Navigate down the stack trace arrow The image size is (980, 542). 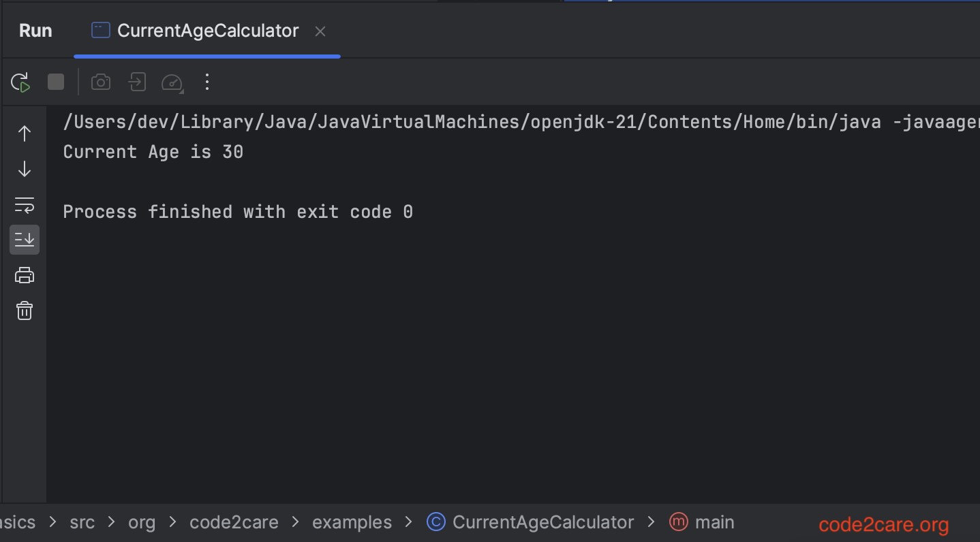[25, 169]
